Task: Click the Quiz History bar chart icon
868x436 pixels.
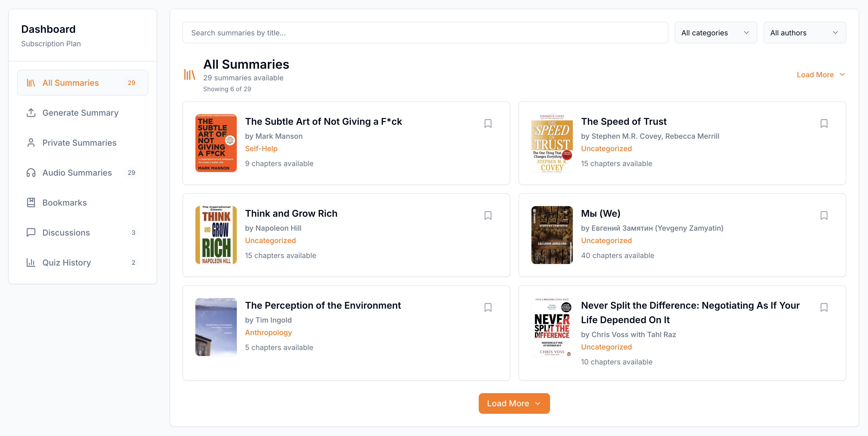Action: click(x=31, y=263)
